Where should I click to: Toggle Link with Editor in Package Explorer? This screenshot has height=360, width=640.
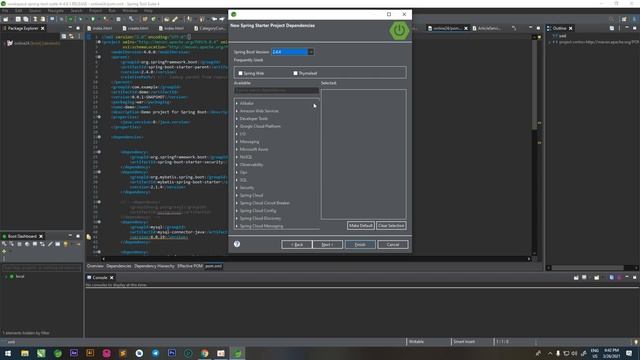[71, 36]
